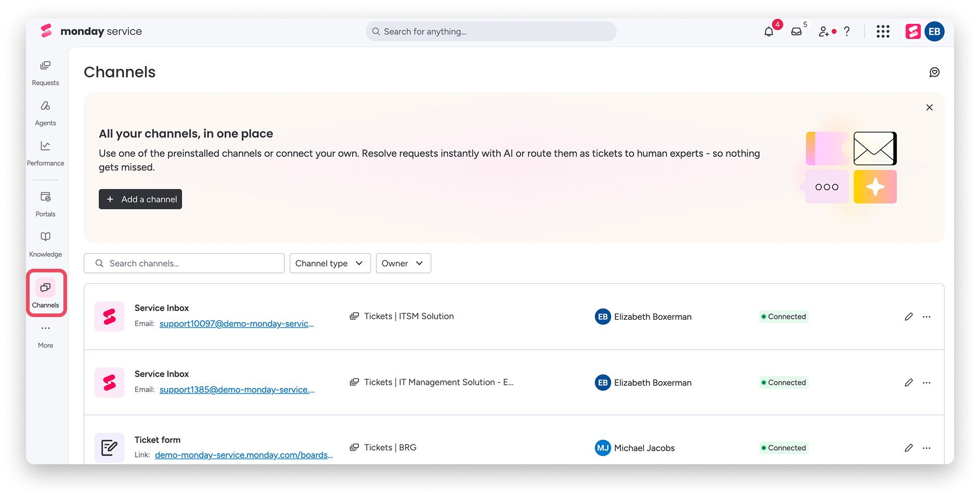Go to Requests in sidebar

pyautogui.click(x=46, y=73)
